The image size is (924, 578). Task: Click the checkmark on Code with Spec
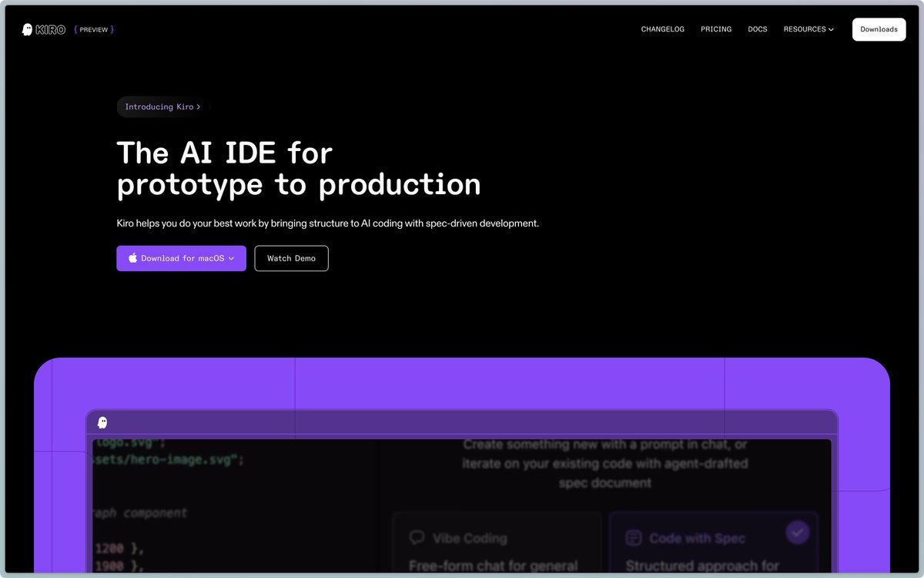tap(797, 532)
